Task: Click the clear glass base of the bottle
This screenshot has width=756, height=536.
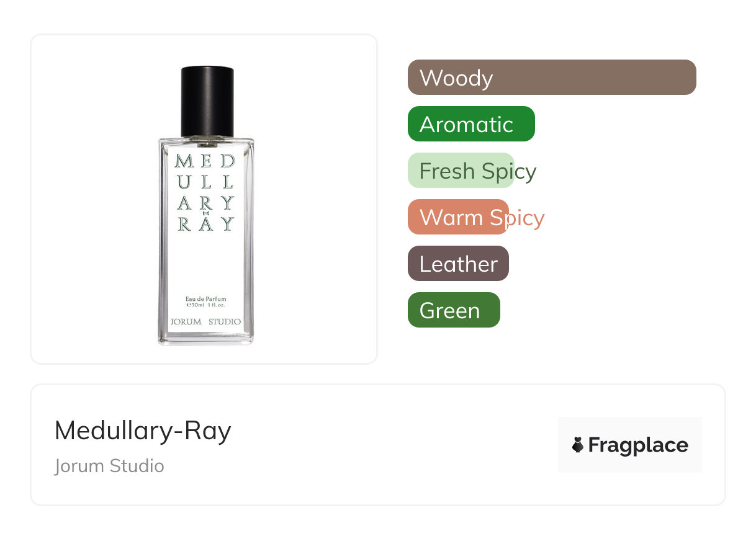Action: click(x=205, y=338)
